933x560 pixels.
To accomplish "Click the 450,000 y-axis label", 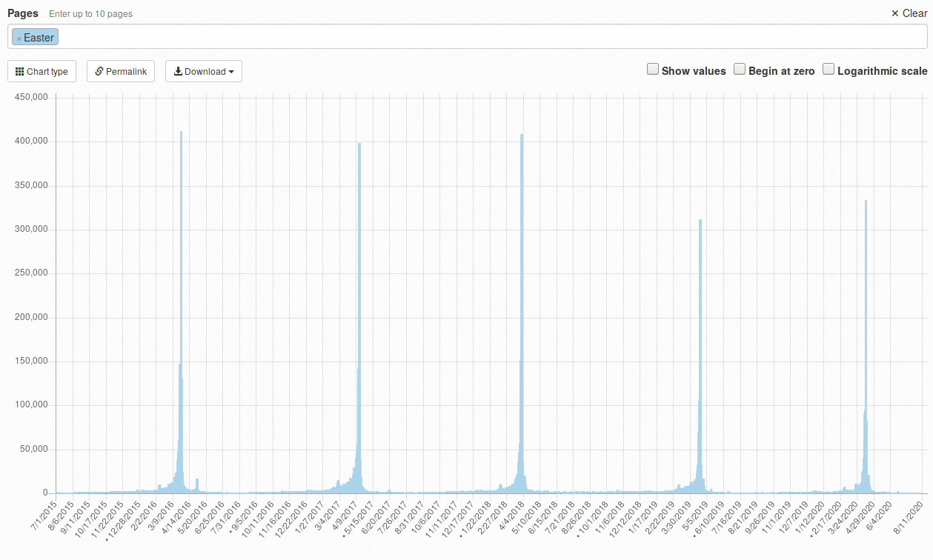I will [x=31, y=97].
